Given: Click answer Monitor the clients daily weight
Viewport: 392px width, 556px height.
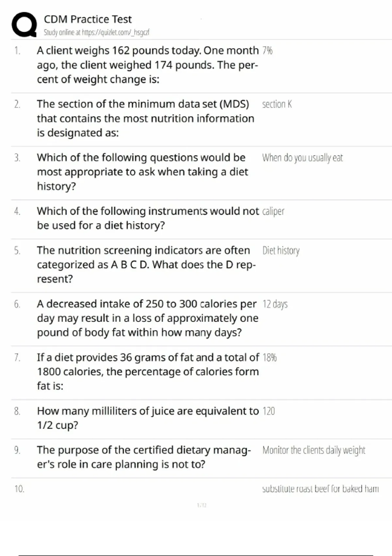Looking at the screenshot, I should point(314,450).
